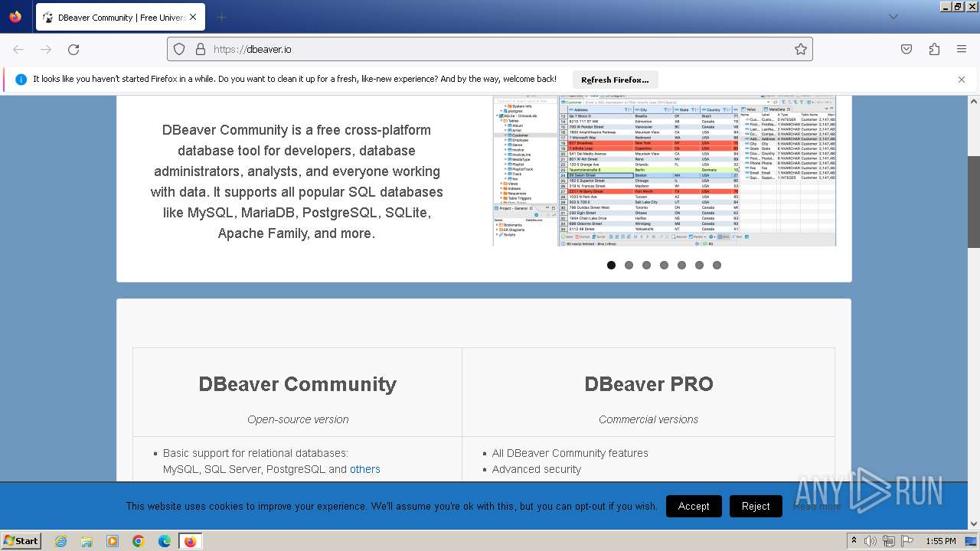Open media player from taskbar
980x551 pixels.
tap(113, 541)
